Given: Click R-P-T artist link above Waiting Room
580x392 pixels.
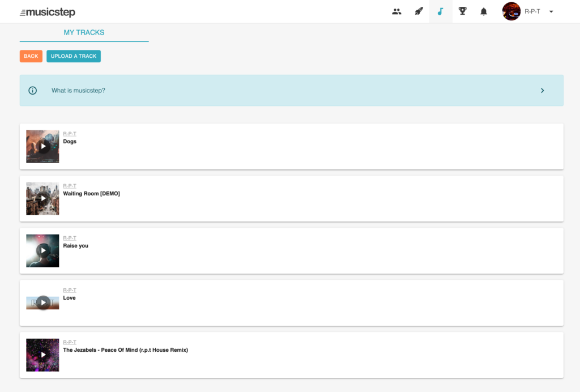Looking at the screenshot, I should pos(70,186).
